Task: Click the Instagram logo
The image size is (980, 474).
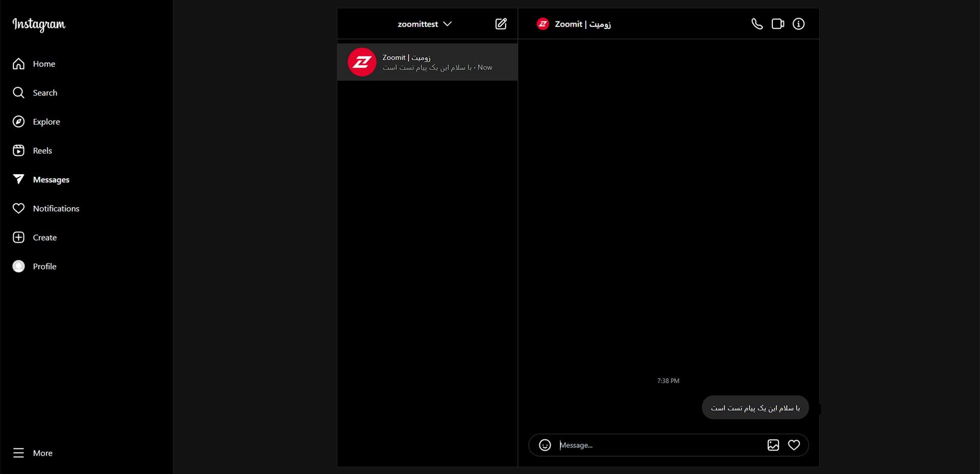Action: tap(39, 25)
